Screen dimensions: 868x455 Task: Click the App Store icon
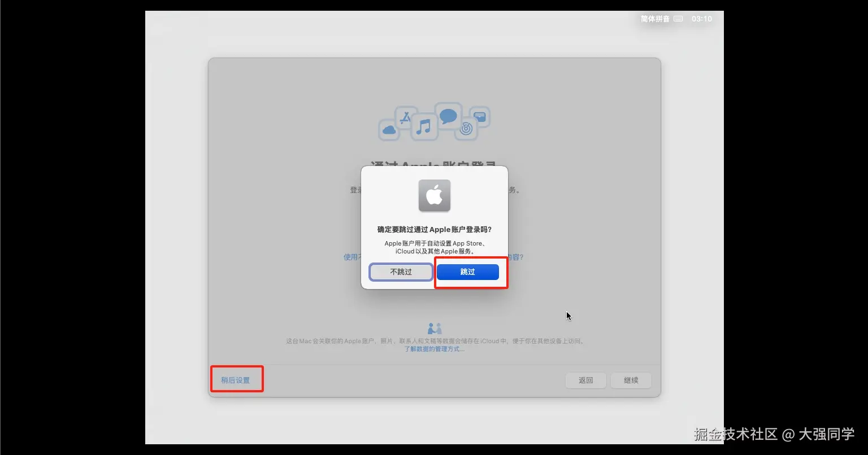click(405, 118)
